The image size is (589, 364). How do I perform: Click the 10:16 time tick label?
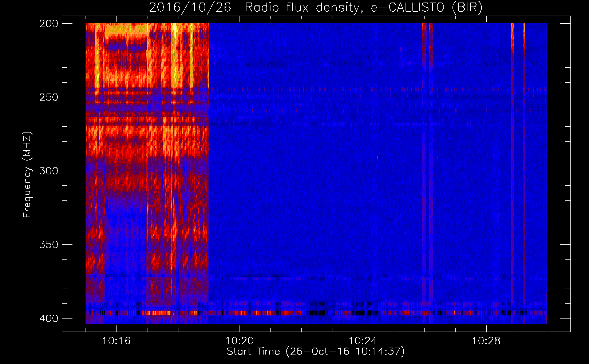coord(116,341)
